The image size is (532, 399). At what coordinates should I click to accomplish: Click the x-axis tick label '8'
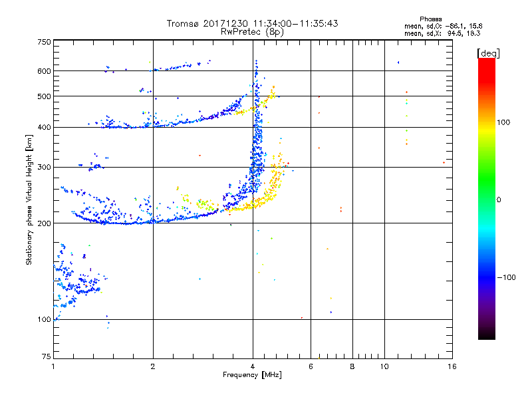[352, 366]
